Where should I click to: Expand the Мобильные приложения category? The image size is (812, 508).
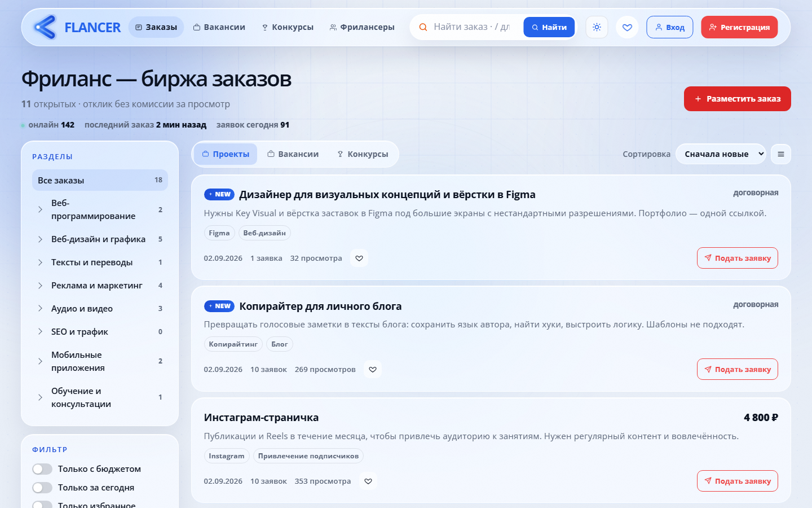(x=40, y=361)
